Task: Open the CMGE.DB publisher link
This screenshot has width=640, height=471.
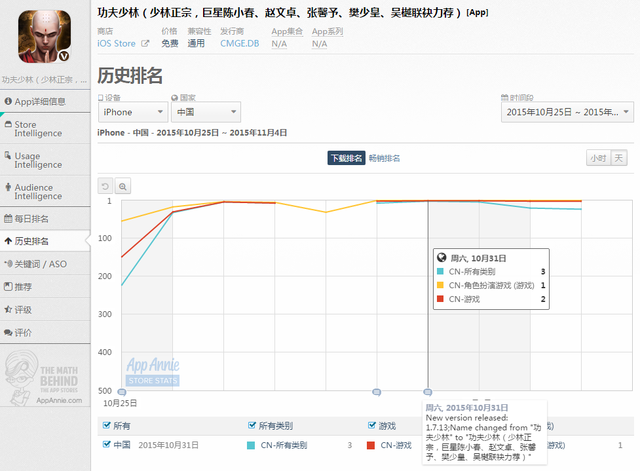Action: tap(240, 44)
